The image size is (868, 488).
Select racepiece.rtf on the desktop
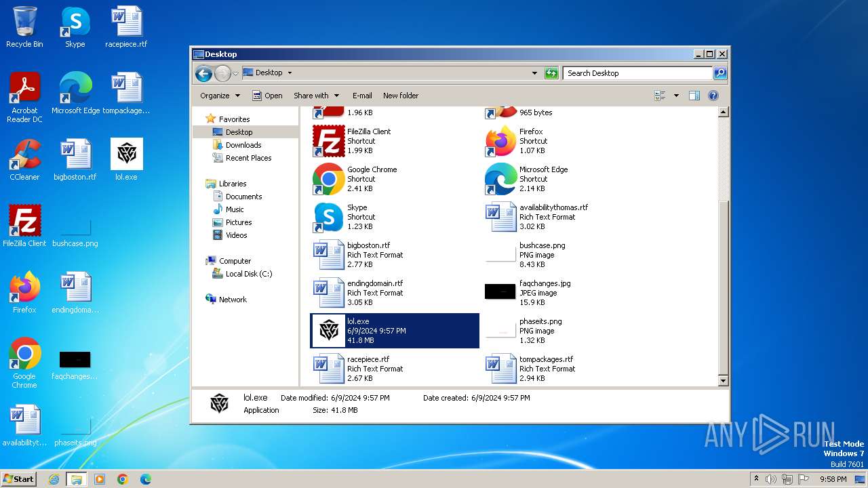tap(126, 27)
